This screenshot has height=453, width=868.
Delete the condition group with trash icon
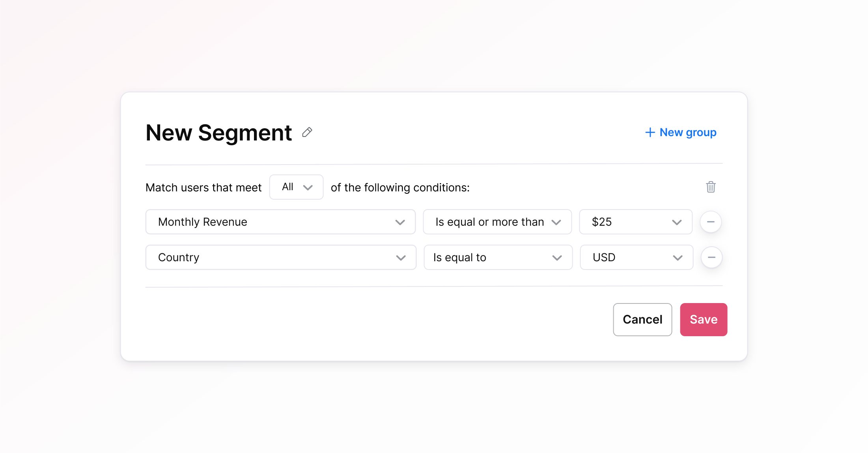711,187
